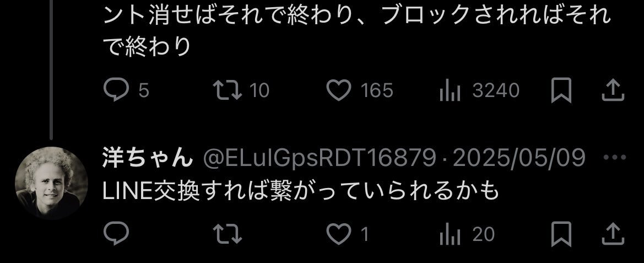This screenshot has height=263, width=644.
Task: Open 洋ちゃん's profile picture
Action: (x=51, y=183)
